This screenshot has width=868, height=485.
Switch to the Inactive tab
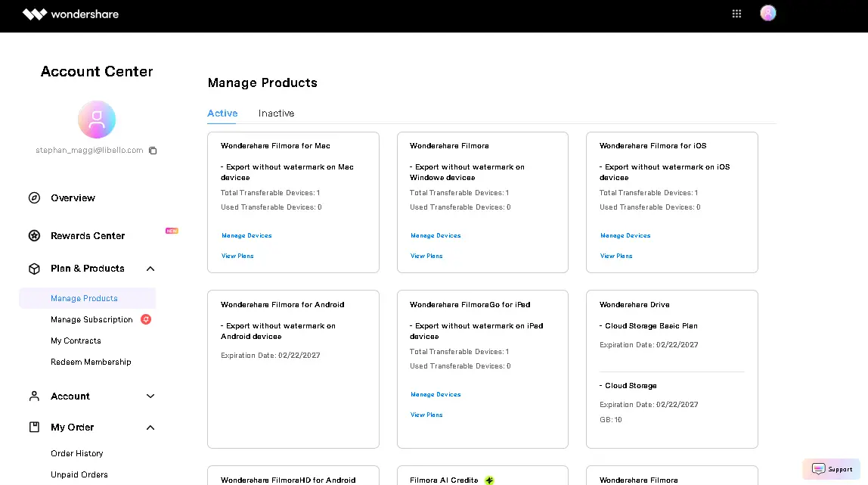pyautogui.click(x=276, y=113)
